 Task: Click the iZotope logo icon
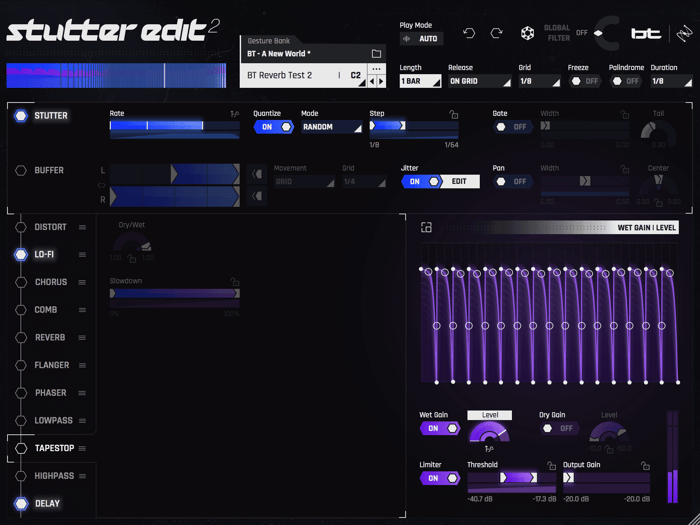click(x=684, y=33)
